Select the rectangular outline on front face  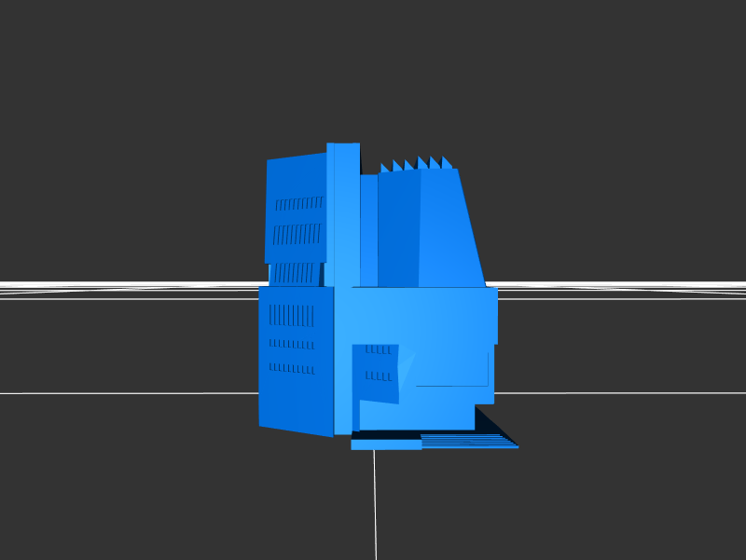(x=452, y=370)
